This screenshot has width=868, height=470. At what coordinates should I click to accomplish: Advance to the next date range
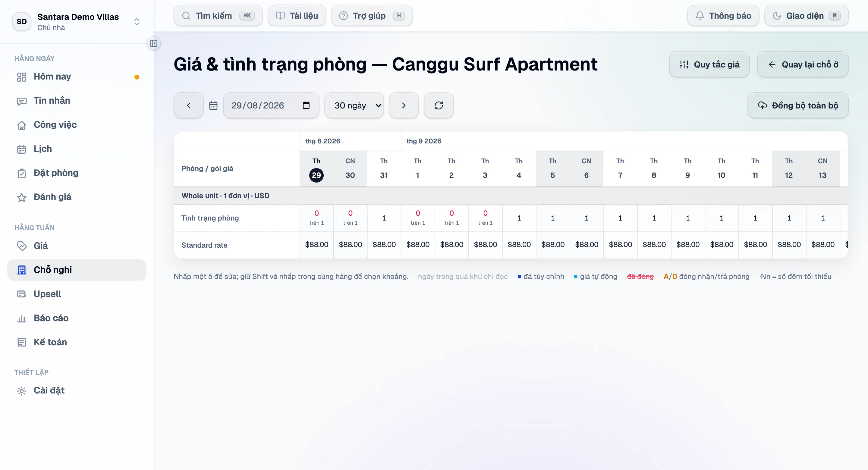pyautogui.click(x=404, y=105)
